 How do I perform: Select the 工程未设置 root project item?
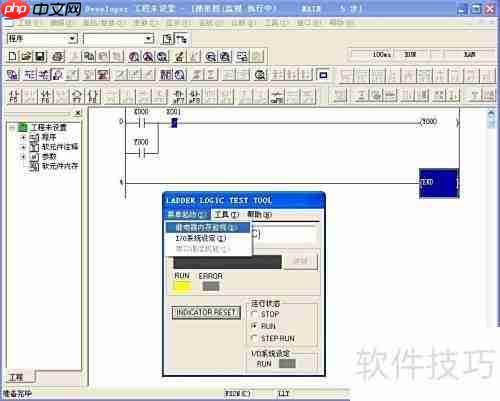[49, 127]
